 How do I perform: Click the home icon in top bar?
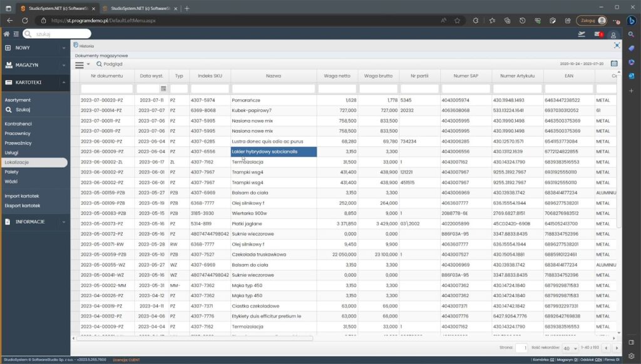click(x=7, y=34)
